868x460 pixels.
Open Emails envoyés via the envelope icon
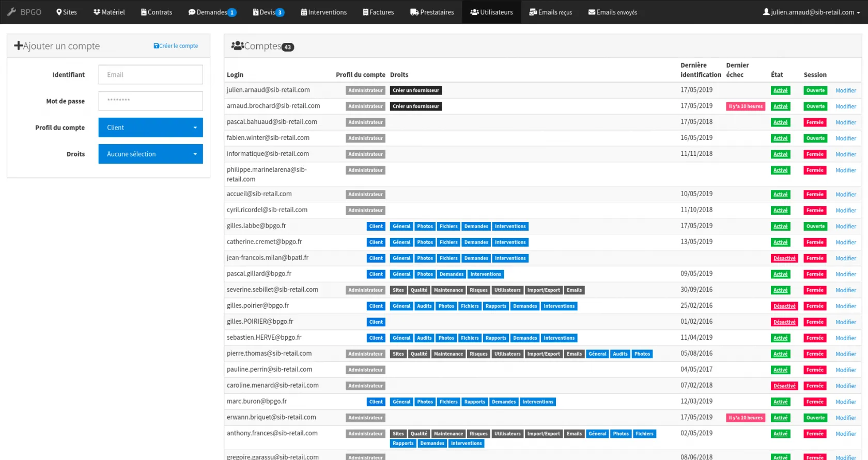(x=592, y=12)
